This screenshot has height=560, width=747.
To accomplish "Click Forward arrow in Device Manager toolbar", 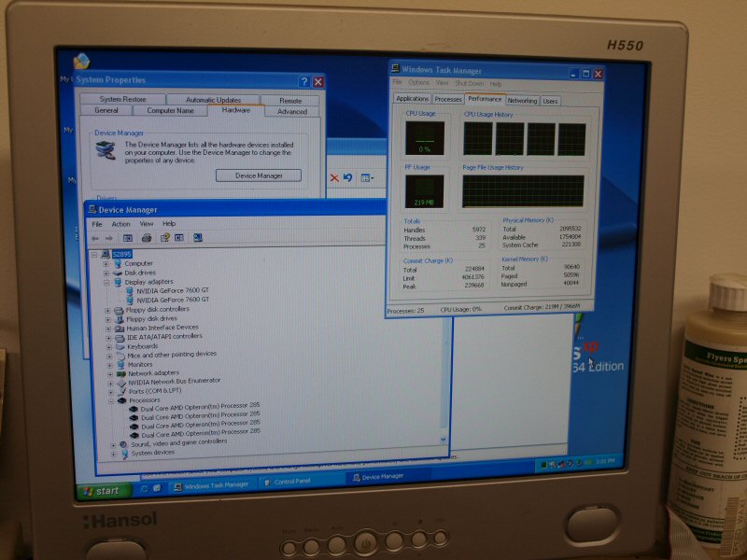I will [x=109, y=238].
